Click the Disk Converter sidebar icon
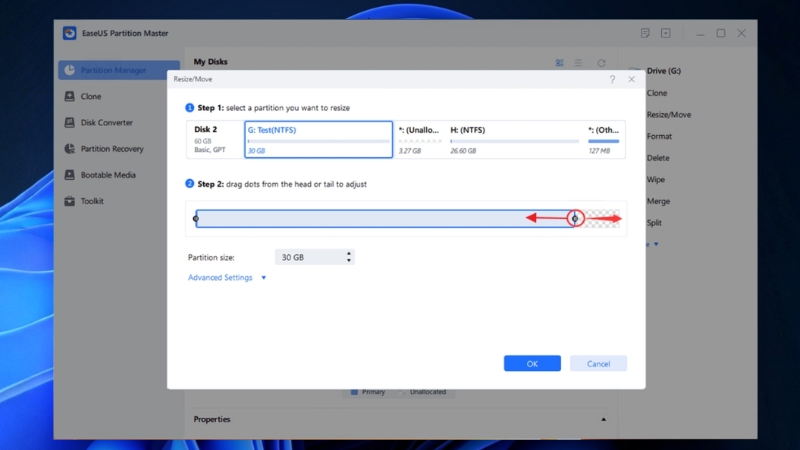Image resolution: width=800 pixels, height=450 pixels. [x=69, y=123]
